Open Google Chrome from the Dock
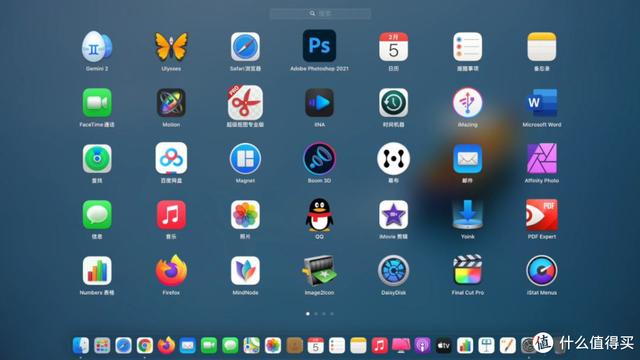Image resolution: width=640 pixels, height=360 pixels. [x=144, y=346]
